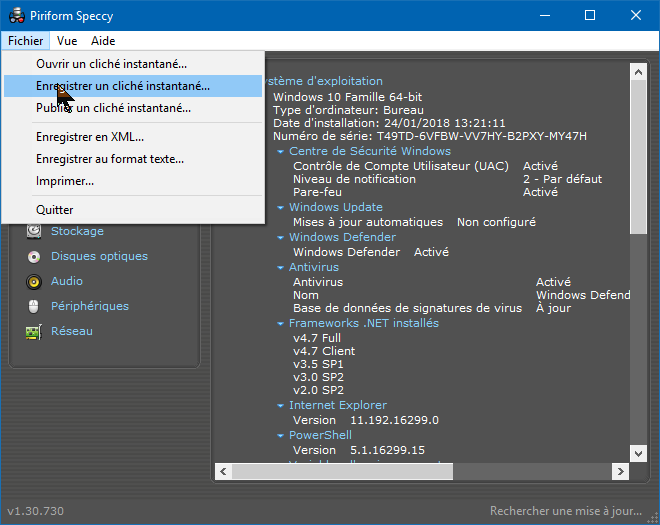
Task: Click the Date d'installation line
Action: [389, 123]
